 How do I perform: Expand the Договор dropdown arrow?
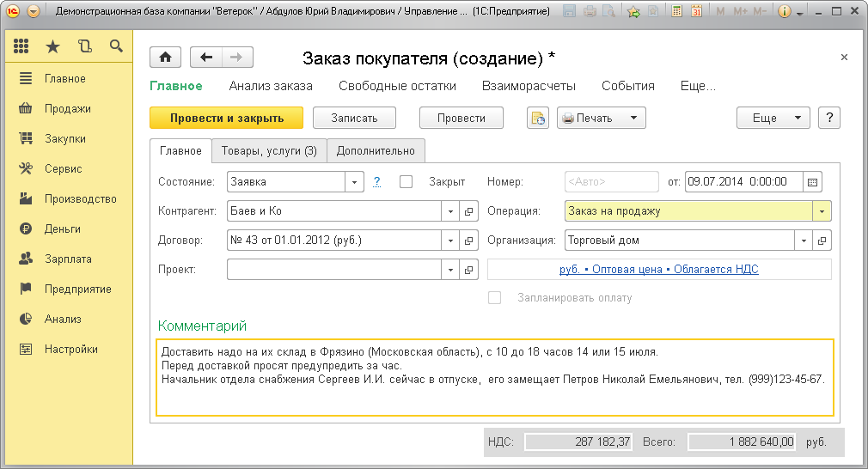tap(450, 240)
